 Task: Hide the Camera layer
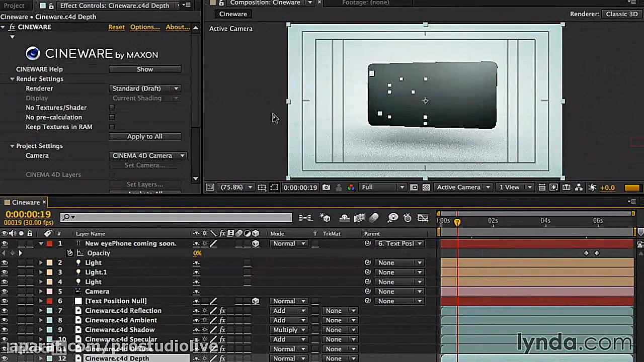tap(5, 291)
